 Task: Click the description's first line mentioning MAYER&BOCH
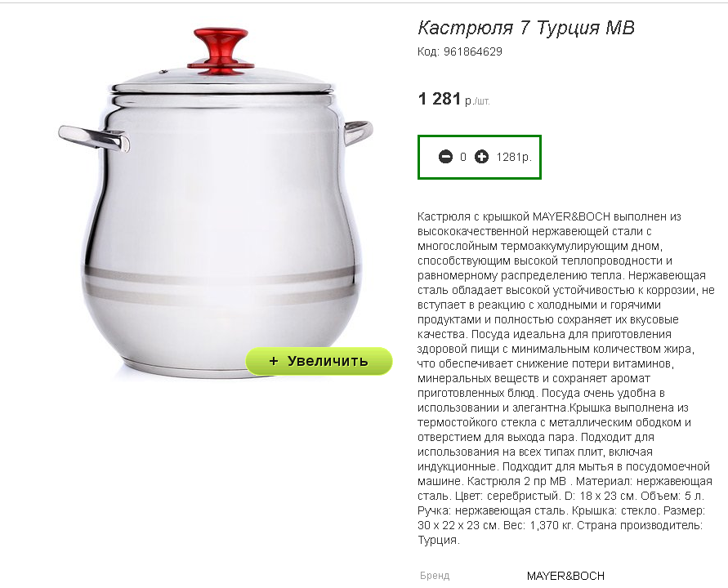(549, 216)
